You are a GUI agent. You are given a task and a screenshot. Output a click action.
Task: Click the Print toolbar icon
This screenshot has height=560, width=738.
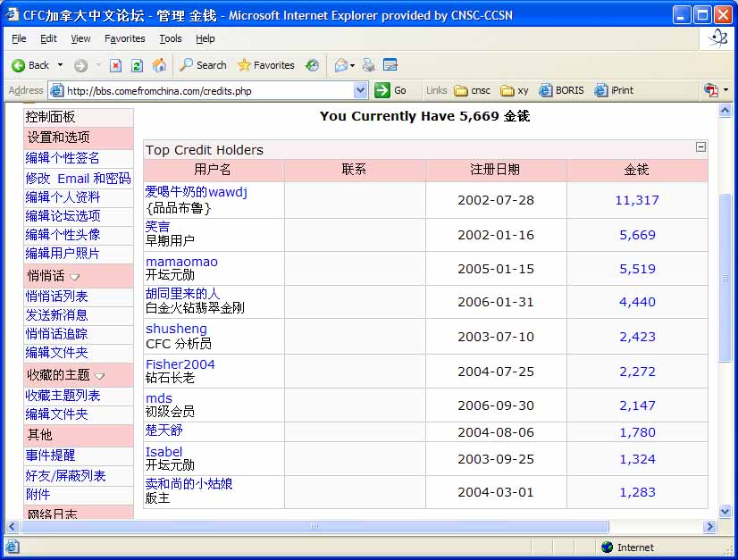point(368,65)
